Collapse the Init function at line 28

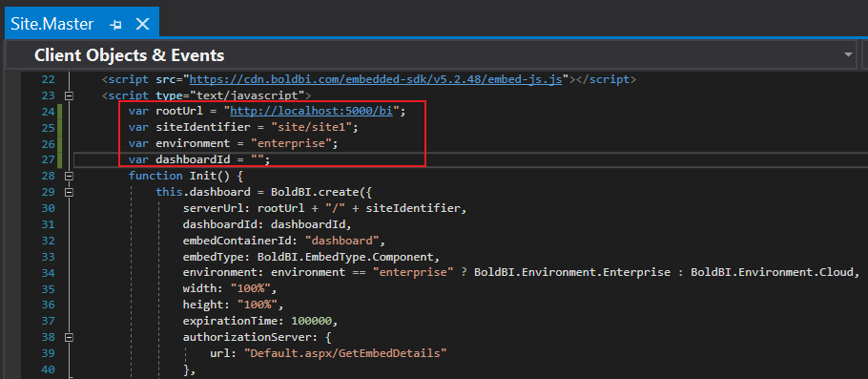click(70, 177)
